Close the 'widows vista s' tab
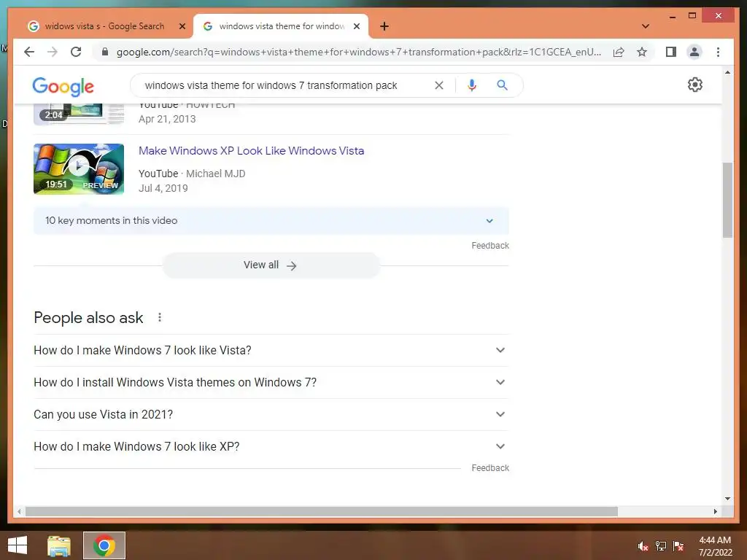 (x=182, y=26)
